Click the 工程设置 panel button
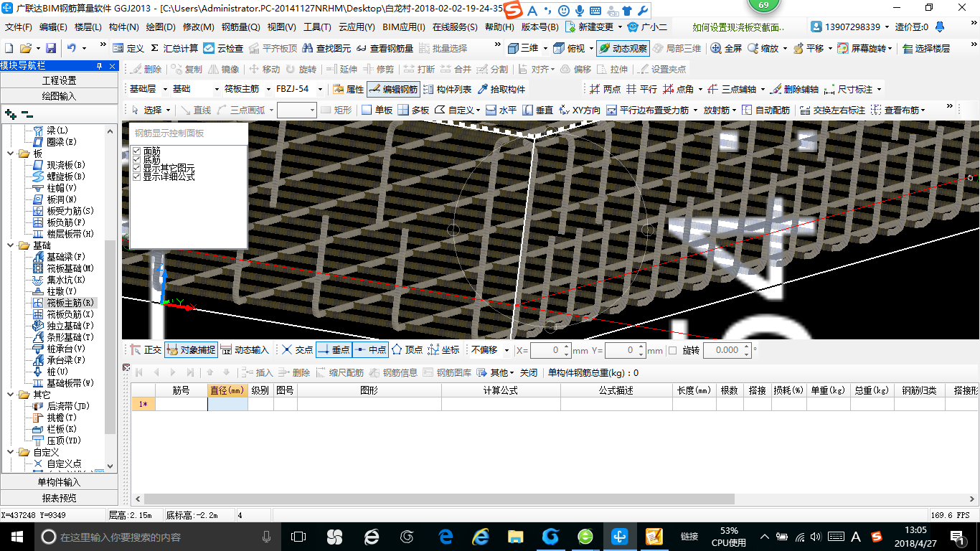 click(x=59, y=80)
